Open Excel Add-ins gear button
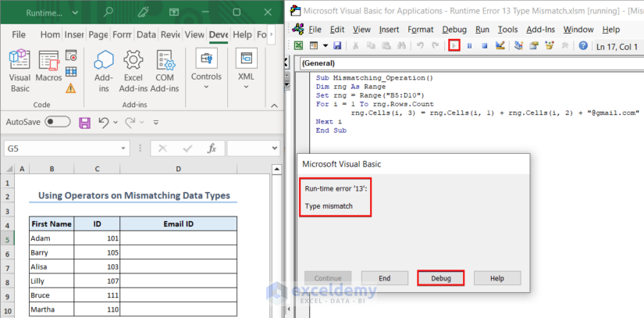The height and width of the screenshot is (318, 644). [x=133, y=70]
